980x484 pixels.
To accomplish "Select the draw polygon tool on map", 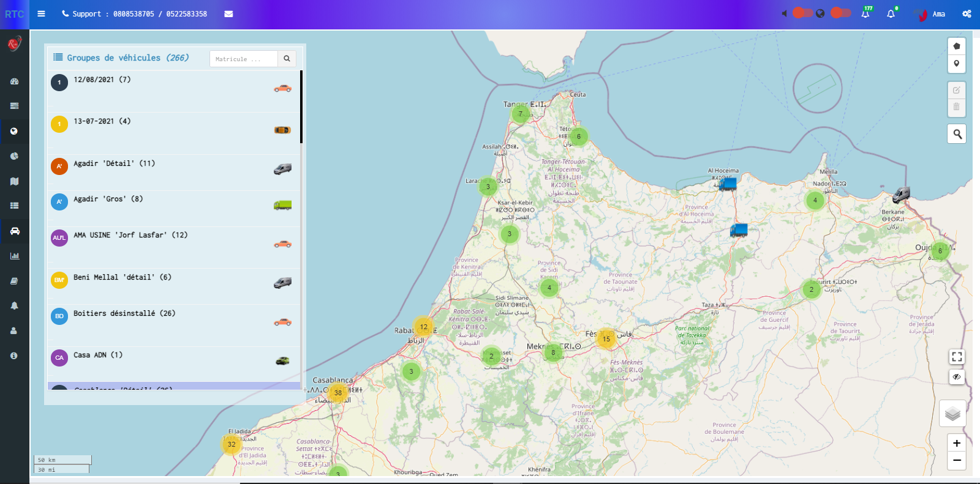I will pos(957,47).
